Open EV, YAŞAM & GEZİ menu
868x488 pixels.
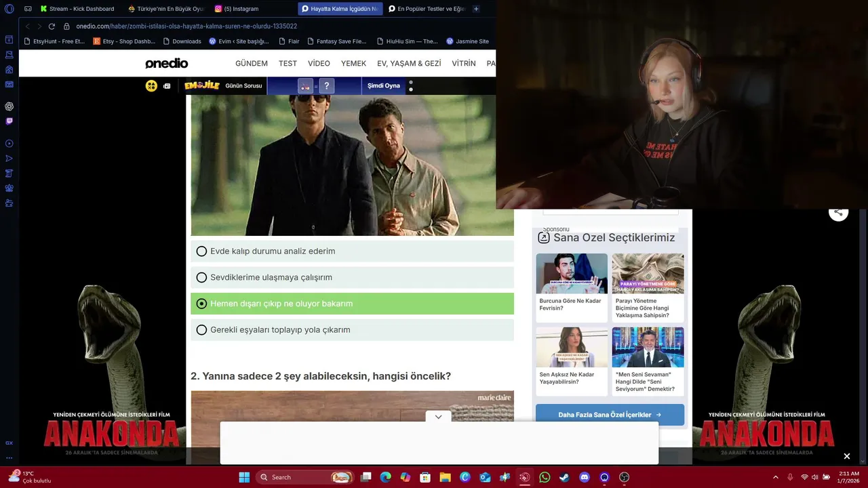pos(409,63)
